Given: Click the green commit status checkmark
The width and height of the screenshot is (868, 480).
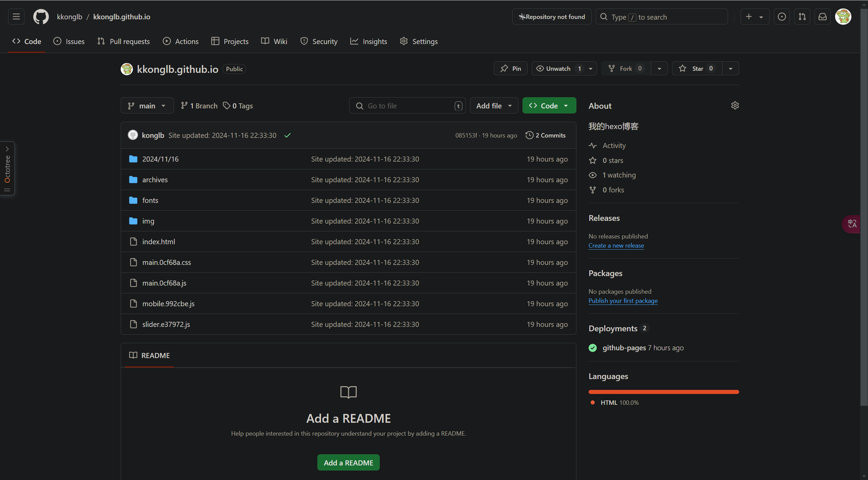Looking at the screenshot, I should tap(288, 135).
